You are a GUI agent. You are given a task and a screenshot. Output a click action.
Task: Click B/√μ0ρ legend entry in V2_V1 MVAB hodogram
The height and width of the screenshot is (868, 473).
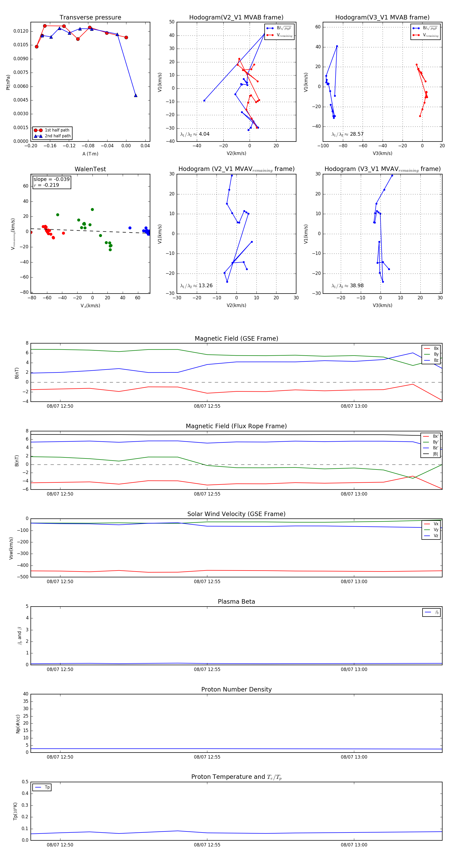[279, 28]
